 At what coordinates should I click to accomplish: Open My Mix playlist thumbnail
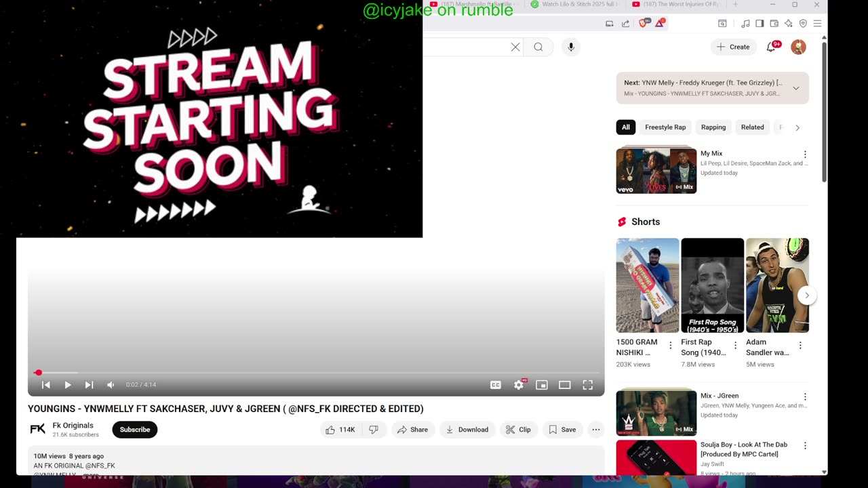(x=656, y=171)
